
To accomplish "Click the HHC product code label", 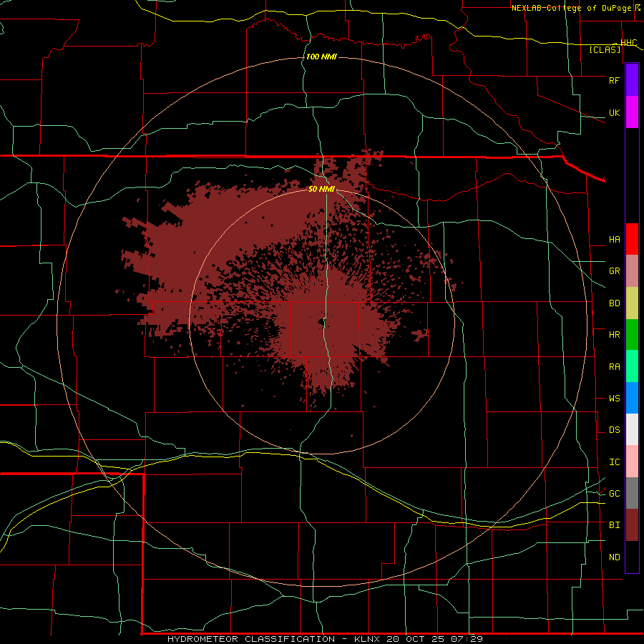I will pos(629,43).
